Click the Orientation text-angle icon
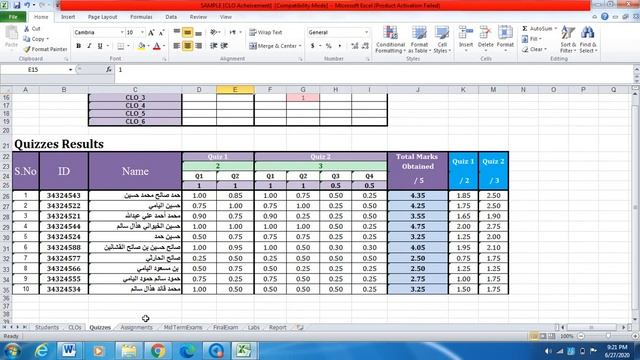640x360 pixels. 214,32
